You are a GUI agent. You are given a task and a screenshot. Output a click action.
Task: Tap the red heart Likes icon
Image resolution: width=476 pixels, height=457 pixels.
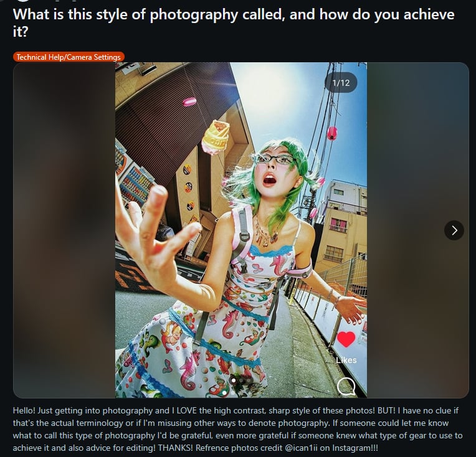point(346,339)
